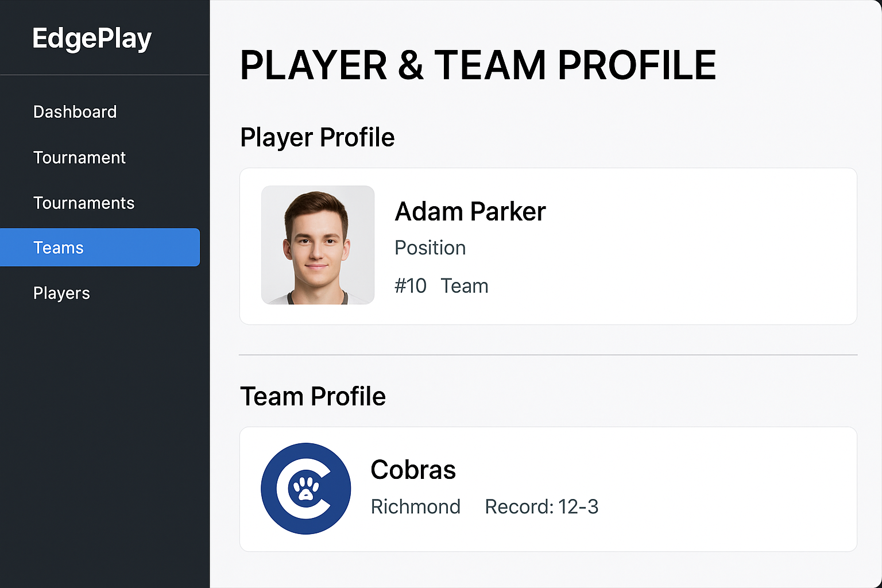The image size is (882, 588).
Task: Click the EdgePlay app logo
Action: click(x=92, y=38)
